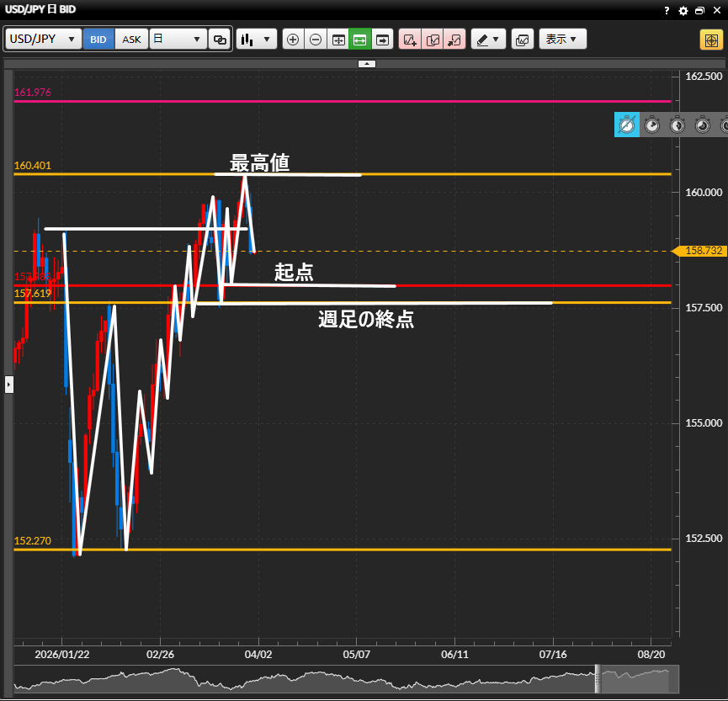This screenshot has width=728, height=701.
Task: Toggle the yellow crosshair cursor button
Action: pos(709,40)
